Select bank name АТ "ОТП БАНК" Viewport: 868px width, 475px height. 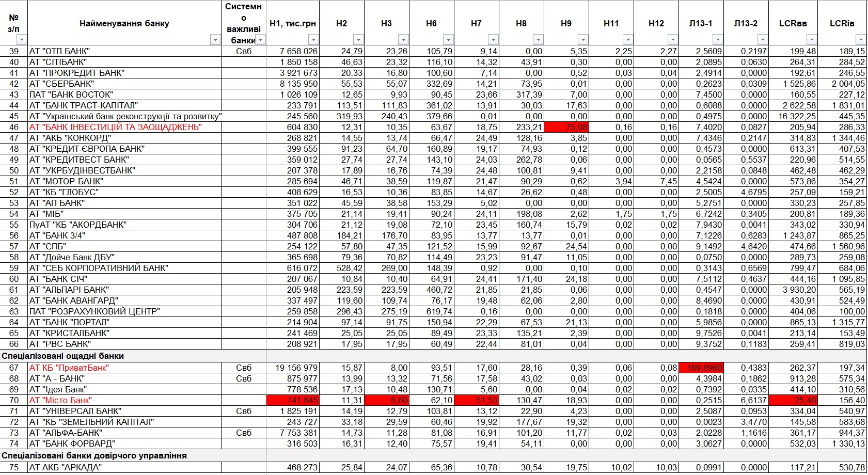point(60,51)
